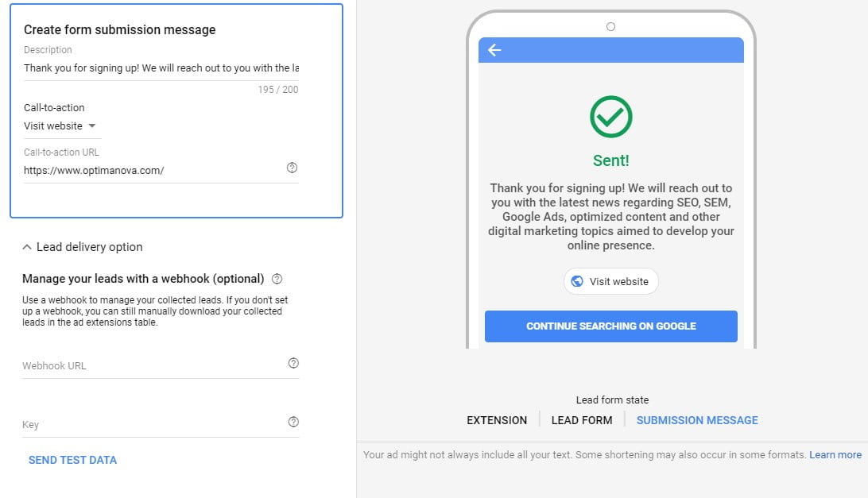This screenshot has height=498, width=868.
Task: Focus the Webhook URL input field
Action: [154, 365]
